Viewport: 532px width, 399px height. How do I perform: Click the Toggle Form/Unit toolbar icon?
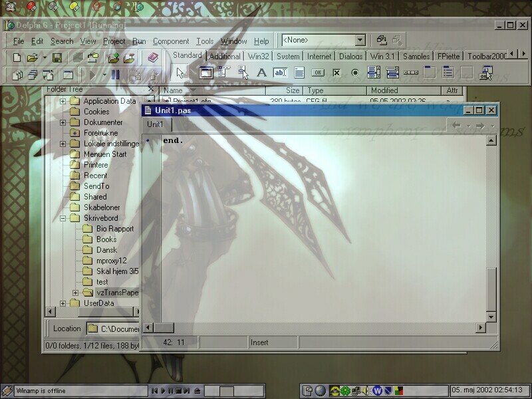tap(48, 74)
